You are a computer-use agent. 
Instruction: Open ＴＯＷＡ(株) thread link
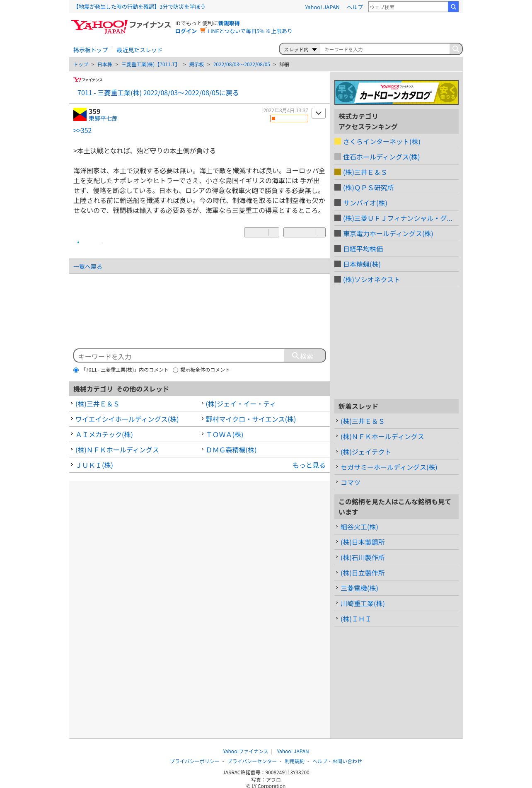[225, 435]
